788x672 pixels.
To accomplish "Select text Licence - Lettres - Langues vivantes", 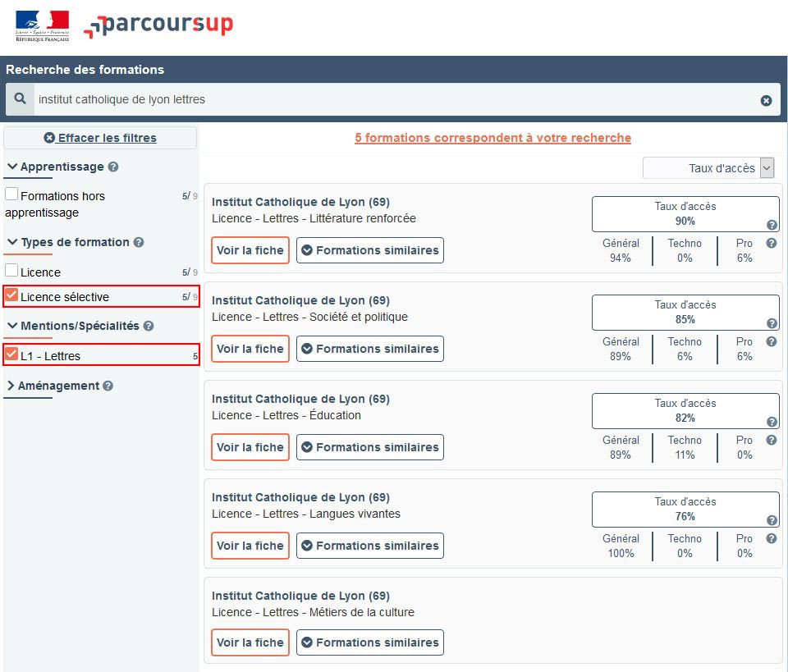I will click(x=306, y=514).
